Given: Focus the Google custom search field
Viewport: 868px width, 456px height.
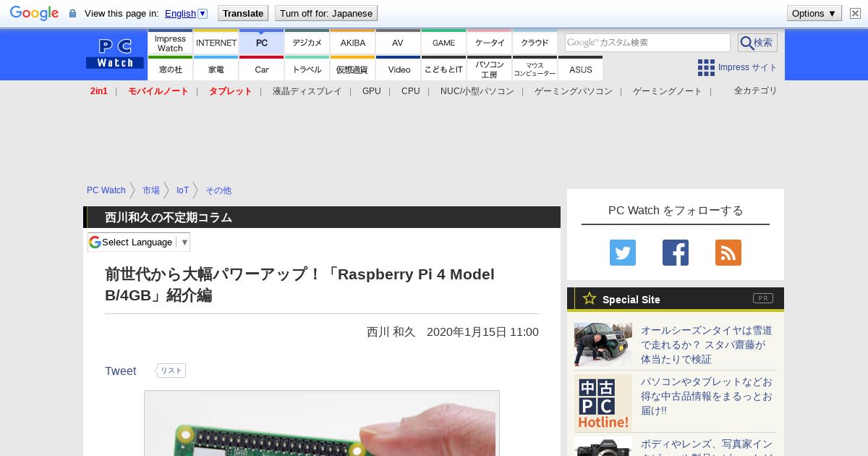Looking at the screenshot, I should (647, 43).
